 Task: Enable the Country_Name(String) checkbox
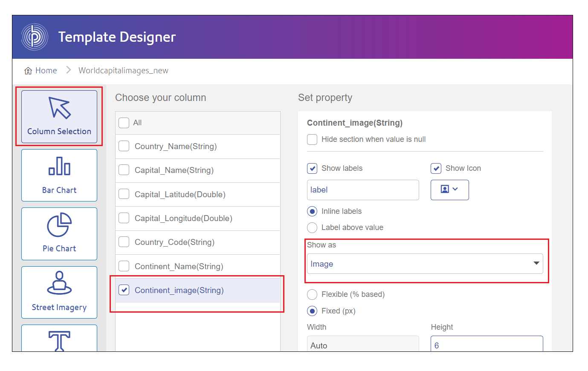click(x=124, y=146)
